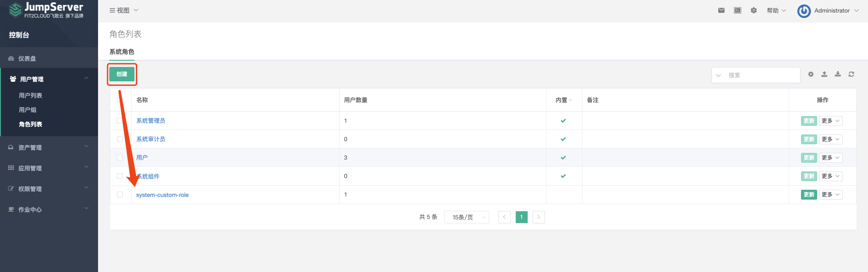
Task: Launch the web terminal icon
Action: pyautogui.click(x=738, y=10)
